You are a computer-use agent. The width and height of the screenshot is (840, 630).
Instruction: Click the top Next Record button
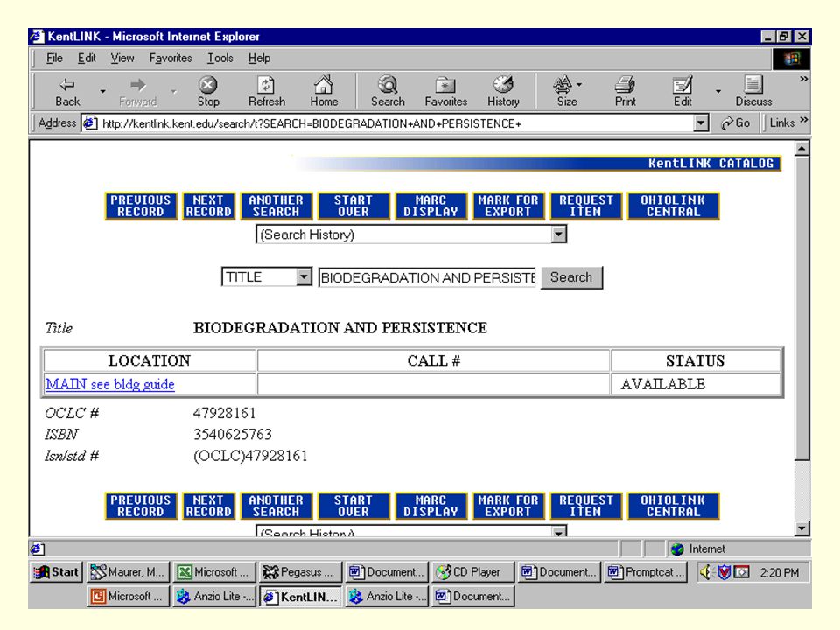point(208,206)
